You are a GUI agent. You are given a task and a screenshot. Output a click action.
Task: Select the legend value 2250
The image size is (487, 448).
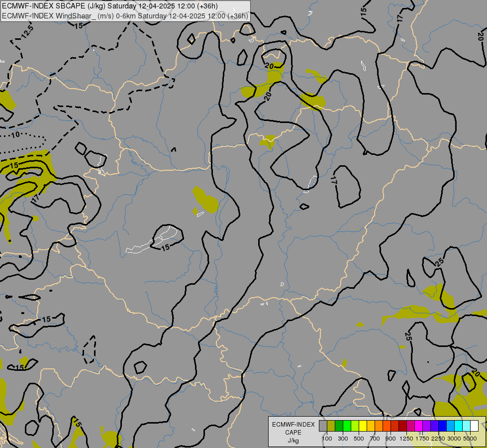(438, 439)
